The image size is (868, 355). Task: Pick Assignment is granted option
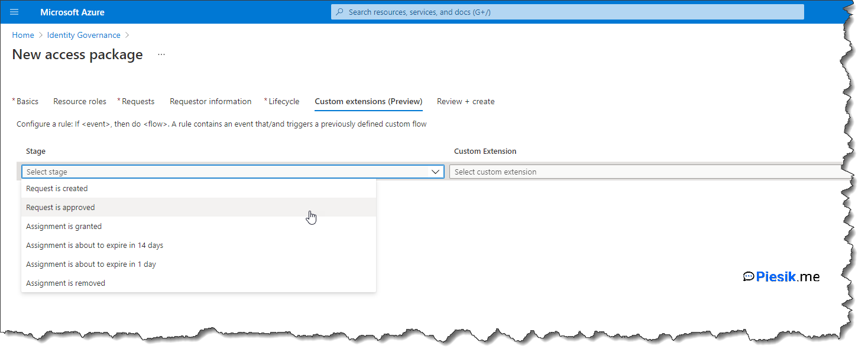tap(64, 227)
